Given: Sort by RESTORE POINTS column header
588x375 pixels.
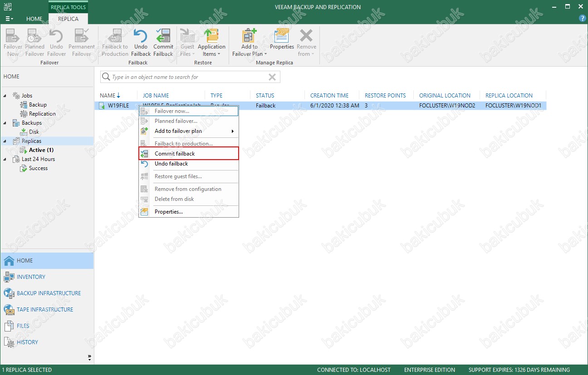Looking at the screenshot, I should (x=385, y=95).
